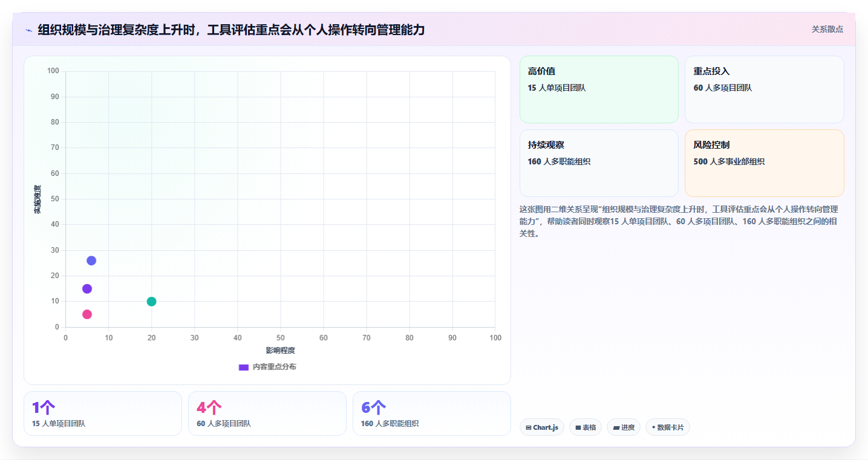The width and height of the screenshot is (868, 460).
Task: Open the 高价值 quadrant card
Action: (x=599, y=89)
